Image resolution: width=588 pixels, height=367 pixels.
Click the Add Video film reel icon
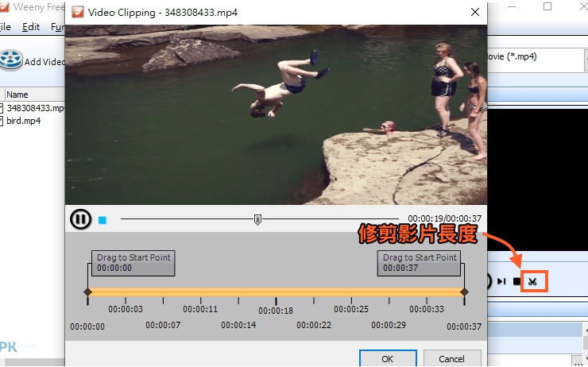11,60
